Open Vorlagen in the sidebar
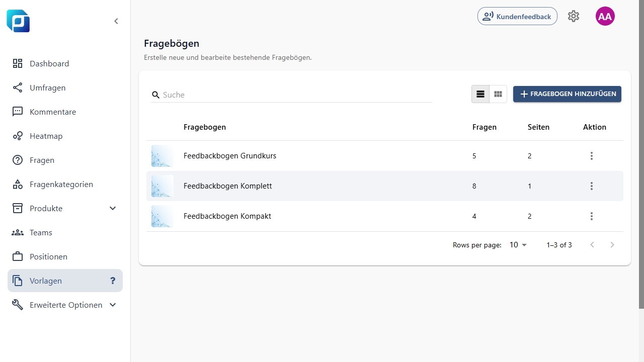Viewport: 644px width, 362px height. (65, 281)
